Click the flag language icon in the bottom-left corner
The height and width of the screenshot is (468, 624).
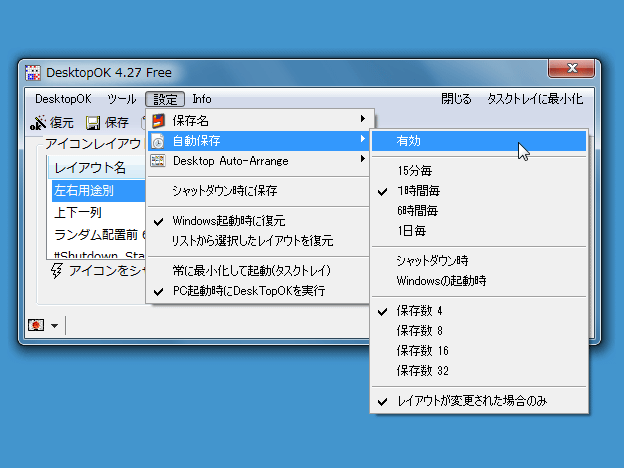pyautogui.click(x=36, y=325)
